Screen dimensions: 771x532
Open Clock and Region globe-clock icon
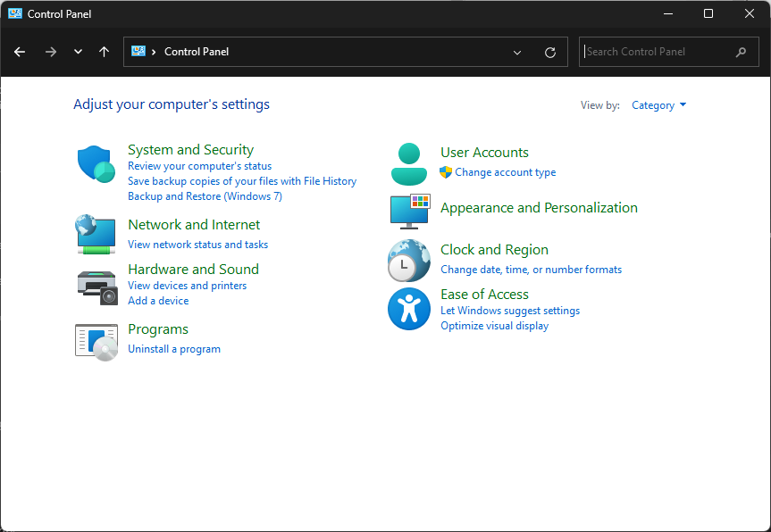pyautogui.click(x=408, y=261)
